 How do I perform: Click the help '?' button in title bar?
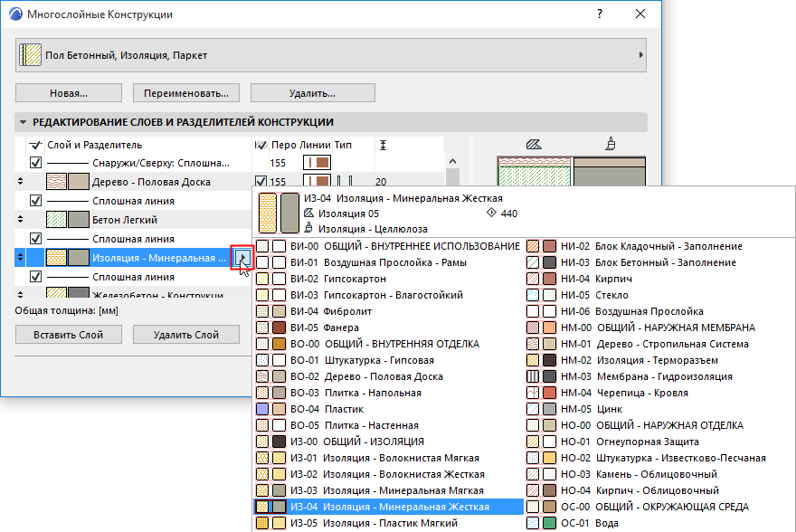click(600, 14)
